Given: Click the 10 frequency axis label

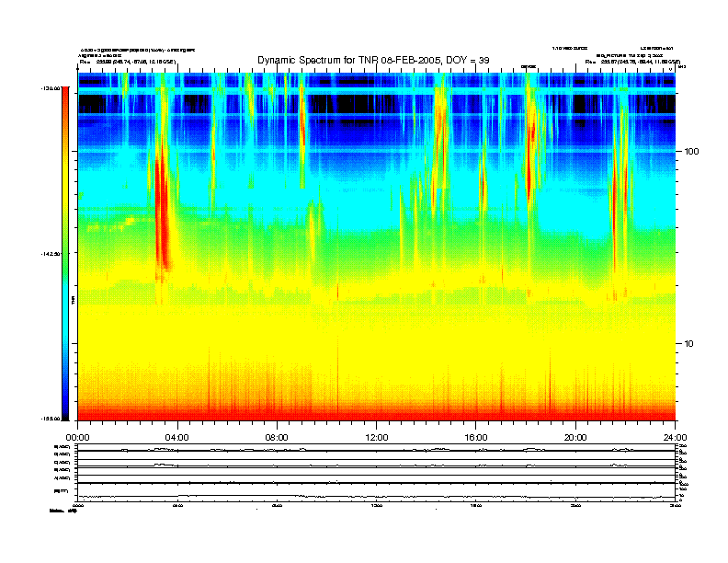Looking at the screenshot, I should pyautogui.click(x=688, y=344).
